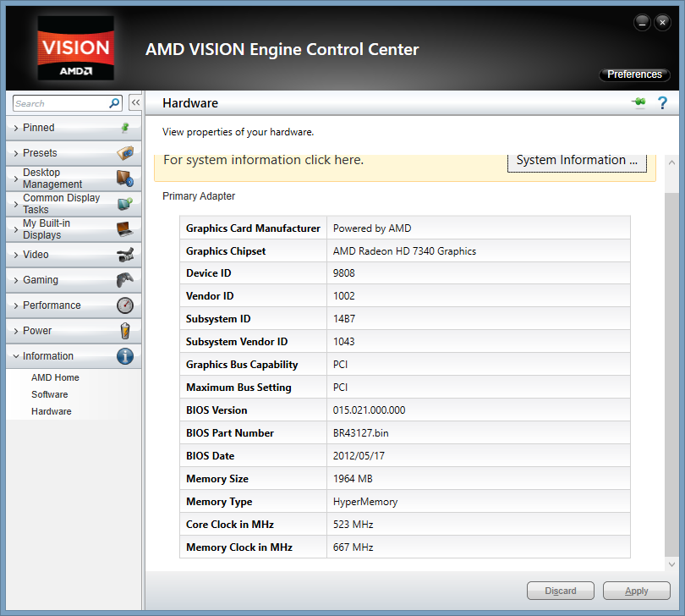Click the blue Information icon
Screen dimensions: 685x616
125,356
